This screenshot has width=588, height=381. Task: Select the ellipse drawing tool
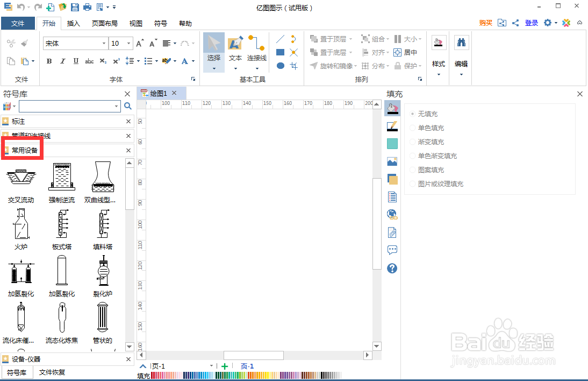coord(279,65)
